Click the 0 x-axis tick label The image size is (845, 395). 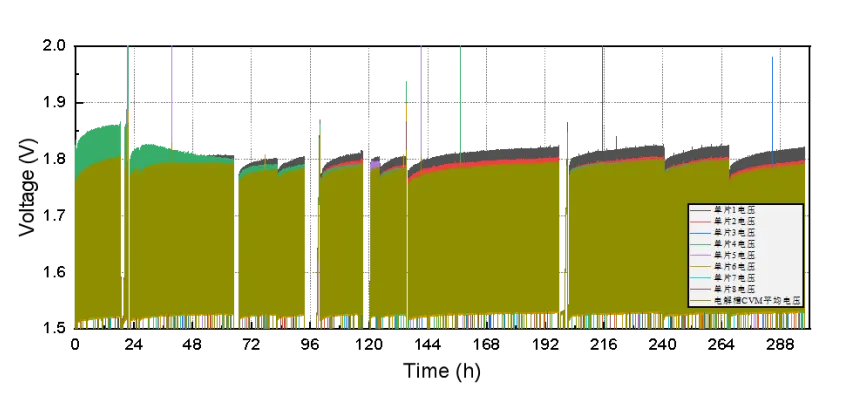point(75,345)
